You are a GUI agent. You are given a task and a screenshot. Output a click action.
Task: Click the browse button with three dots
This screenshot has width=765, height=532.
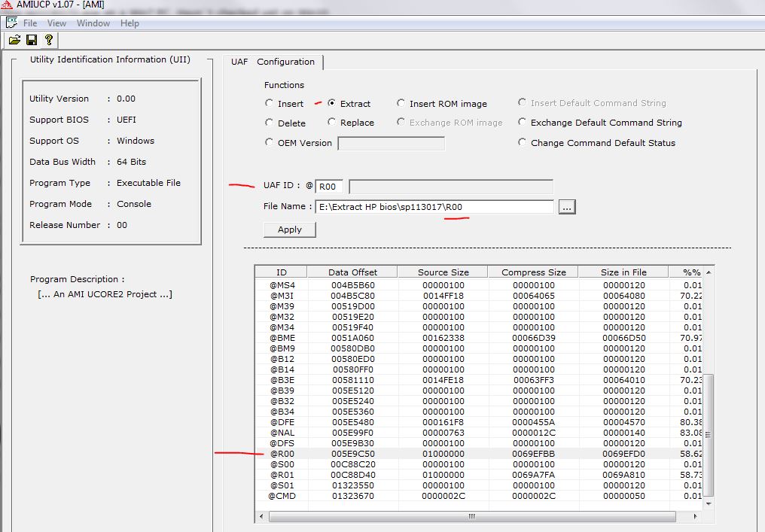click(567, 207)
